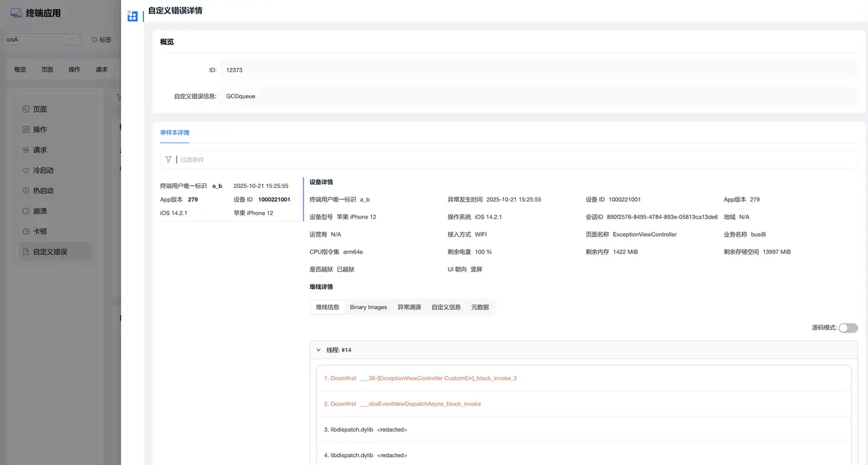Click the 热启动 play icon

coord(26,191)
